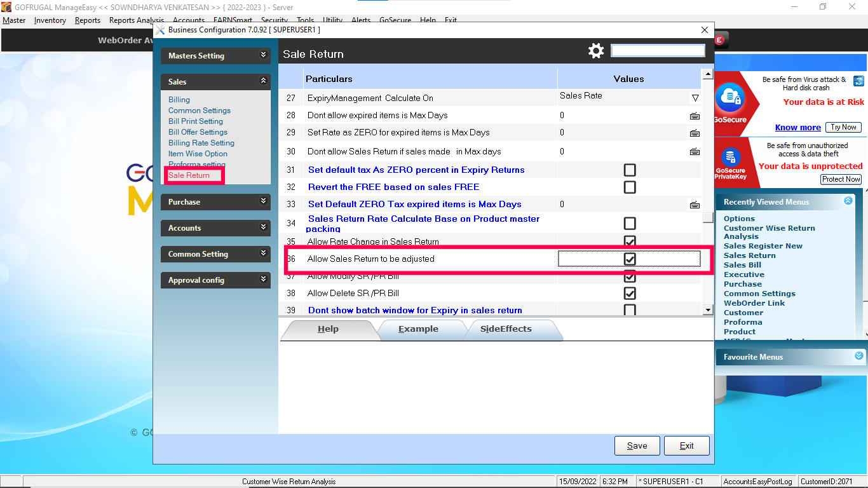Screen dimensions: 868x488
Task: Open keypad icon for Dont allow expired items row
Action: tap(695, 116)
